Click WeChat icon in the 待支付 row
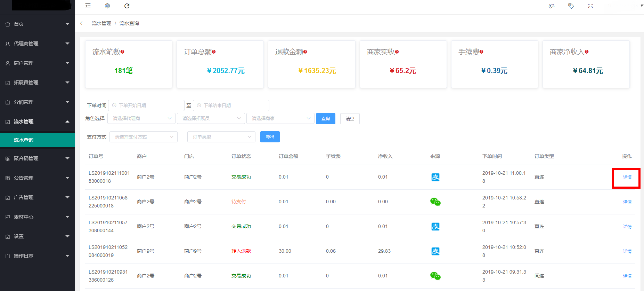This screenshot has height=291, width=644. (435, 202)
